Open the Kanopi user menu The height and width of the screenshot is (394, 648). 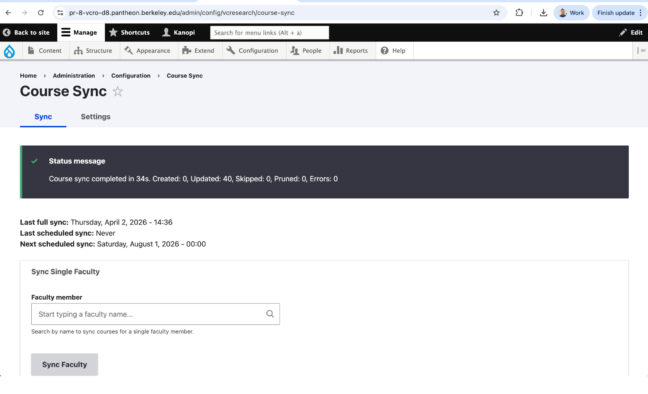(x=179, y=32)
